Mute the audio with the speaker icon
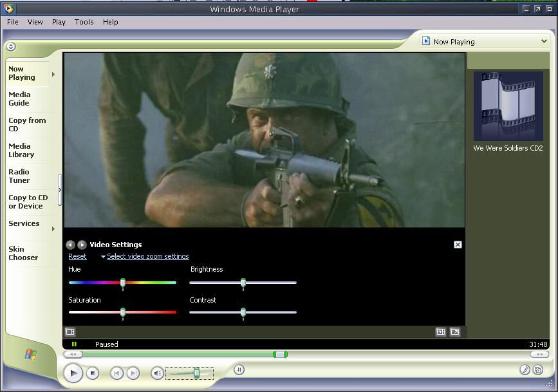Image resolution: width=558 pixels, height=392 pixels. coord(157,373)
